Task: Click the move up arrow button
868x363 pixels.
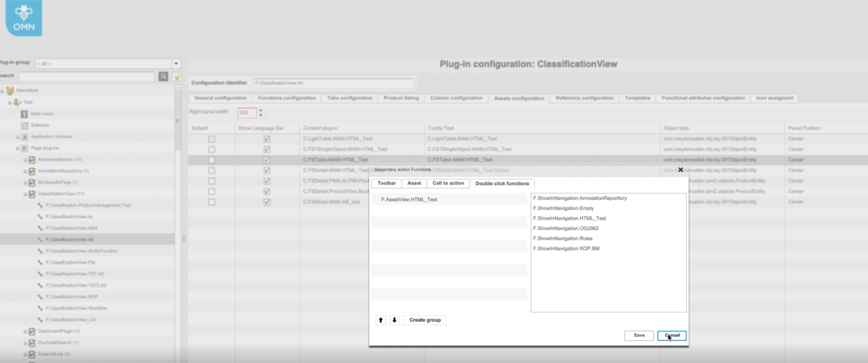Action: pos(380,320)
